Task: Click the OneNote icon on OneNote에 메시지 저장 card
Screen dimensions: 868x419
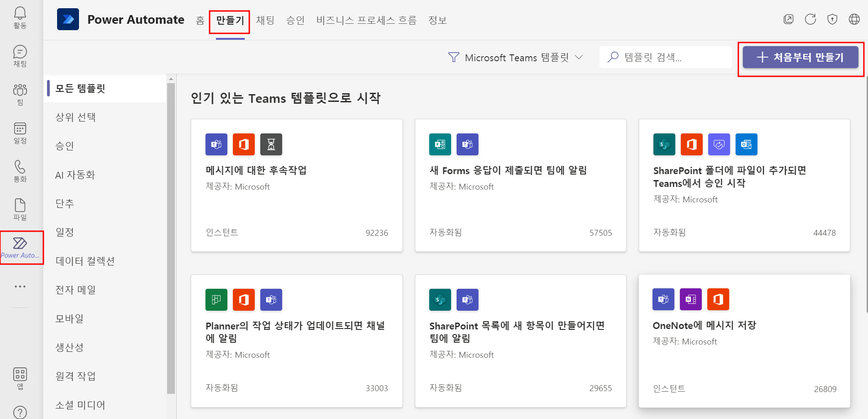Action: click(691, 299)
